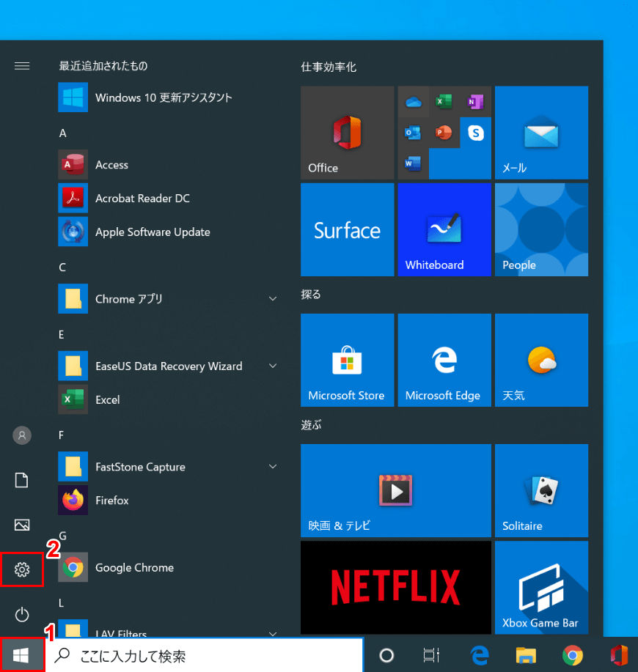The image size is (638, 672).
Task: Open the Office tile
Action: (348, 133)
